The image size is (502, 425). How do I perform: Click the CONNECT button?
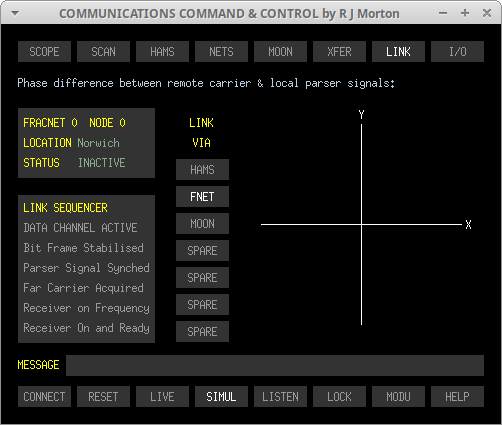pos(44,397)
